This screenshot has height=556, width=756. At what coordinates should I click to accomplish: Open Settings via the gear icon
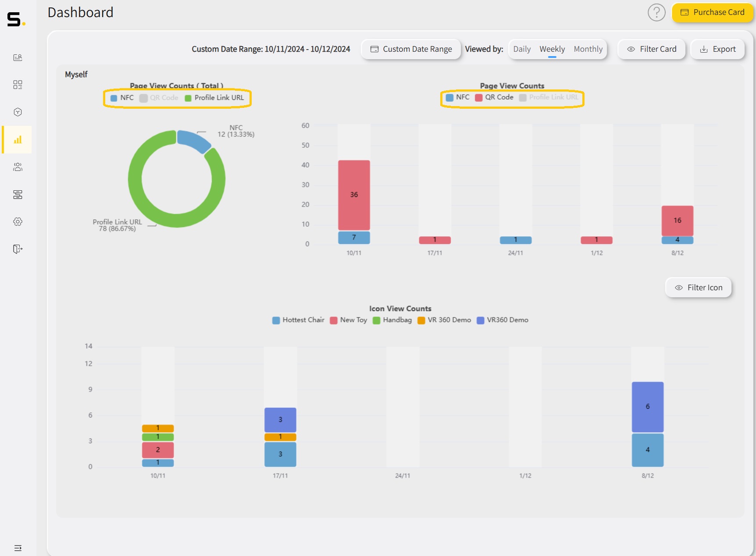[18, 221]
